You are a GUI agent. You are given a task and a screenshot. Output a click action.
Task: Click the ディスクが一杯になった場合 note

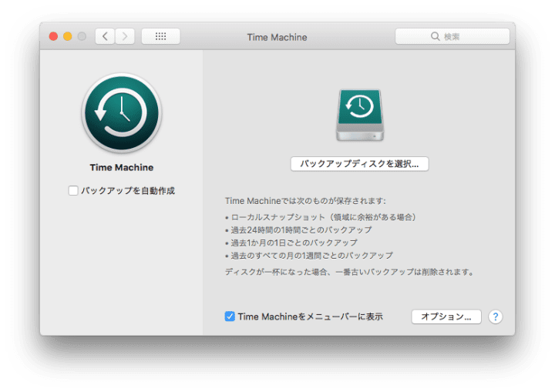tap(349, 272)
